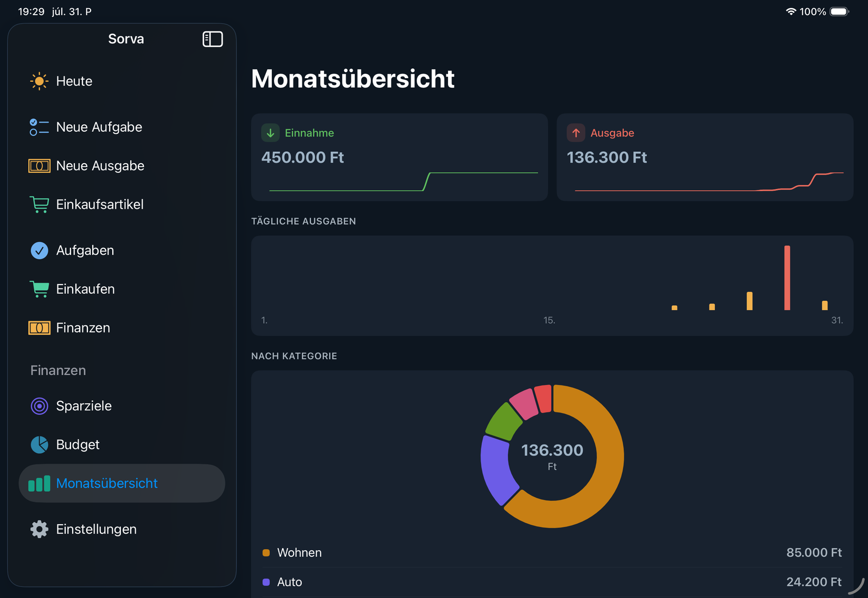This screenshot has width=868, height=598.
Task: Click the green donut chart segment
Action: coord(505,422)
